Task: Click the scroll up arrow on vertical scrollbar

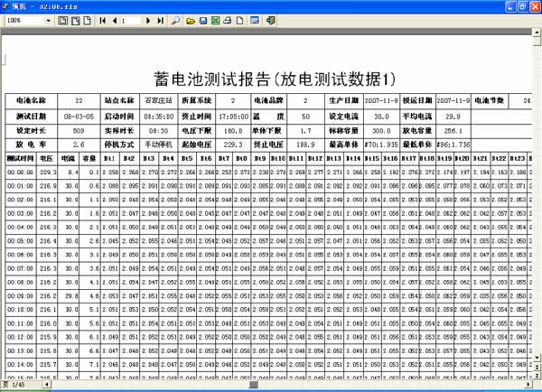Action: 537,33
